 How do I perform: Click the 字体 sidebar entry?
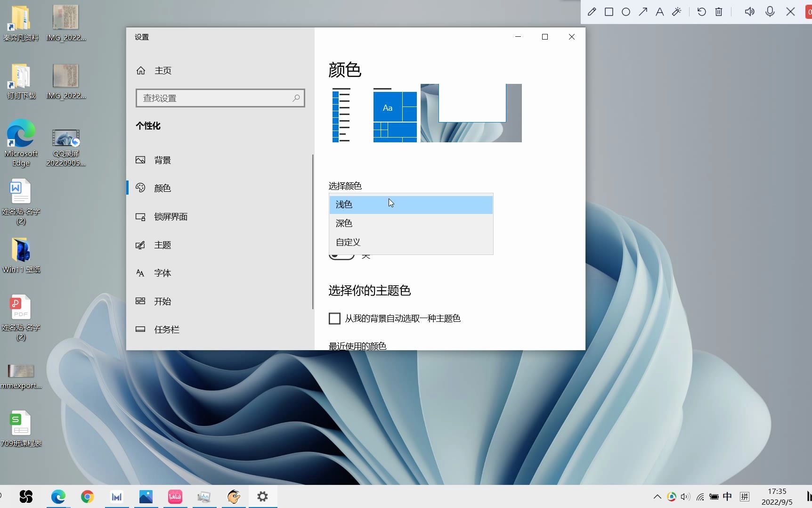(x=162, y=273)
